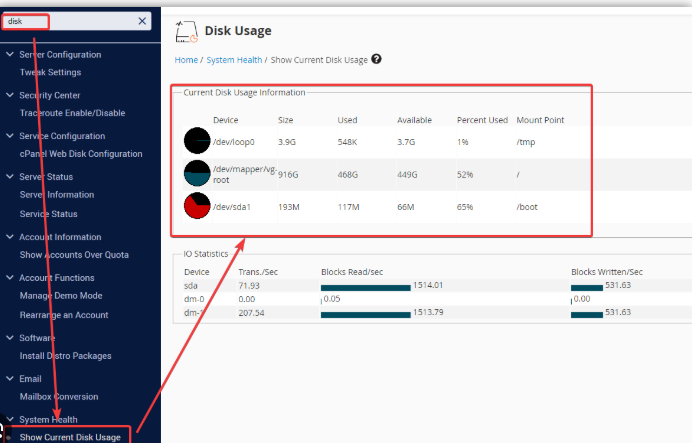
Task: Clear the sidebar search box with X
Action: [141, 21]
